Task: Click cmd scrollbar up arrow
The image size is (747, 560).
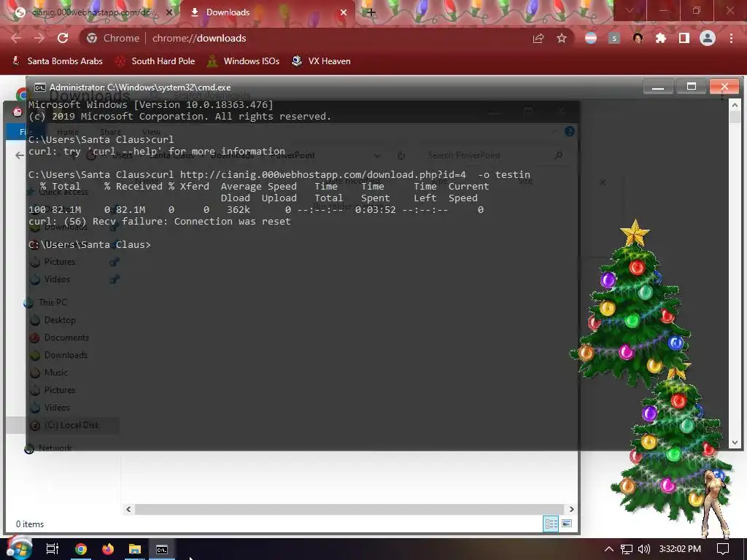Action: click(x=735, y=105)
